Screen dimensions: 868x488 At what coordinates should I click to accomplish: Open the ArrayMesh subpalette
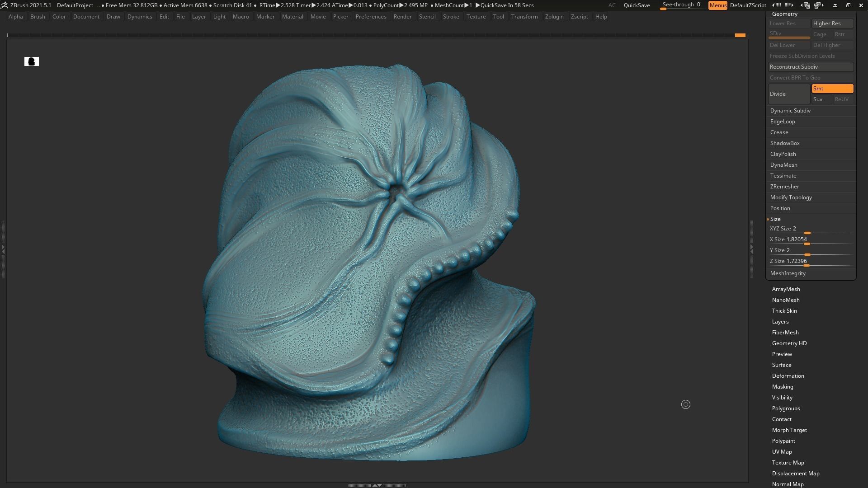coord(786,289)
